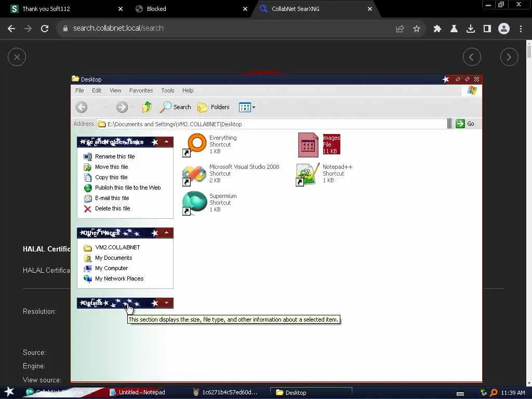Select the Supermium shortcut icon
The height and width of the screenshot is (399, 532).
coord(194,203)
